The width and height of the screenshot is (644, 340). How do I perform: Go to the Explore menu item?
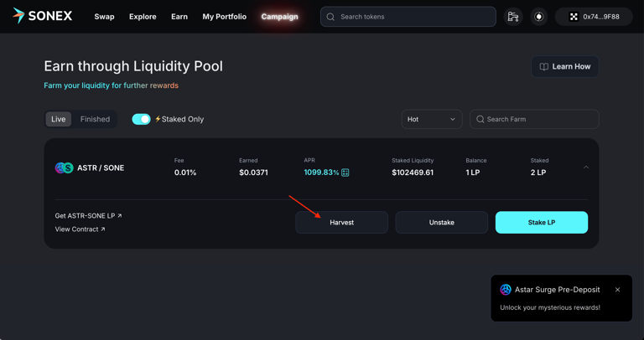click(x=143, y=17)
